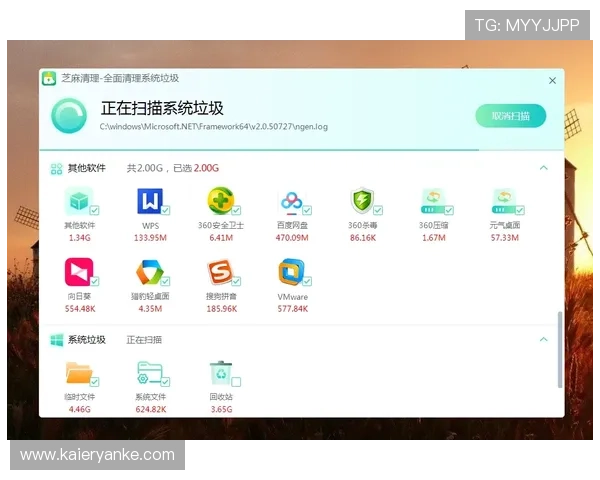Click the 57.33M size under 元气桌面

point(505,238)
